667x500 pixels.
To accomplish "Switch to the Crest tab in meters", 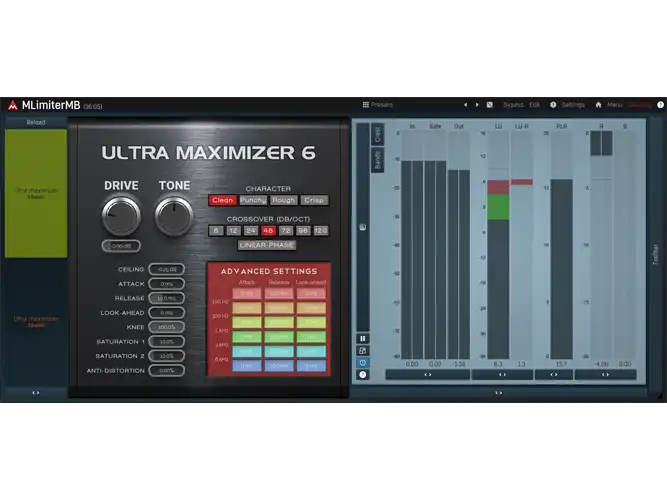I will [x=377, y=134].
